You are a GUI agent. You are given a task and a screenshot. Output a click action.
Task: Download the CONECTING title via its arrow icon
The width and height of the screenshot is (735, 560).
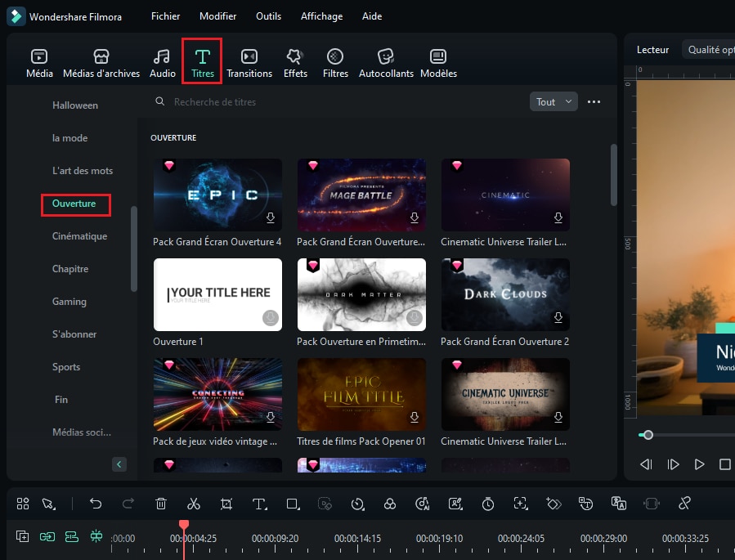(271, 417)
